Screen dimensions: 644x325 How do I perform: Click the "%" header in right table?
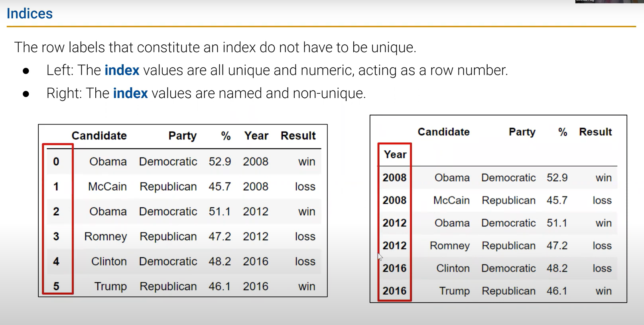click(562, 132)
